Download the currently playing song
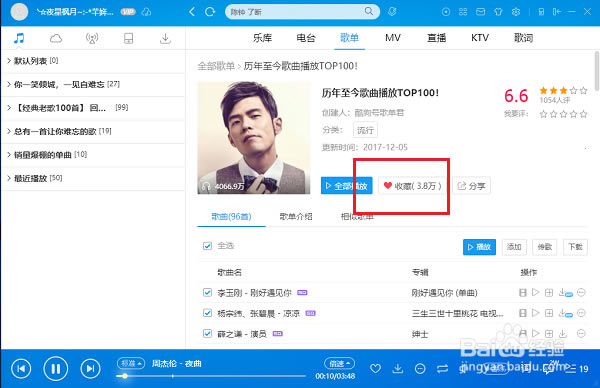 click(398, 368)
